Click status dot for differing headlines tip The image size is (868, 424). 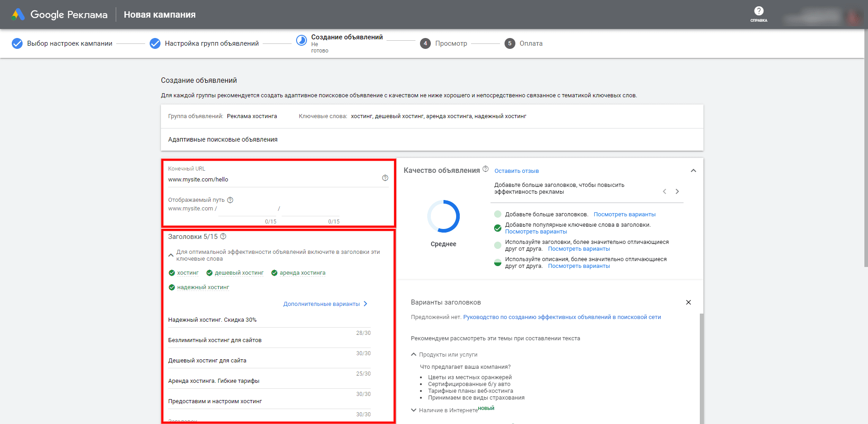498,245
